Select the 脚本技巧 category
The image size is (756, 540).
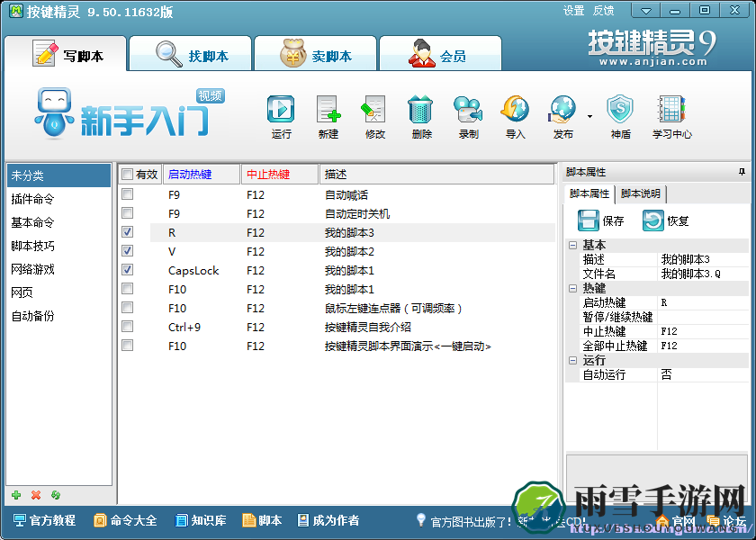[58, 246]
